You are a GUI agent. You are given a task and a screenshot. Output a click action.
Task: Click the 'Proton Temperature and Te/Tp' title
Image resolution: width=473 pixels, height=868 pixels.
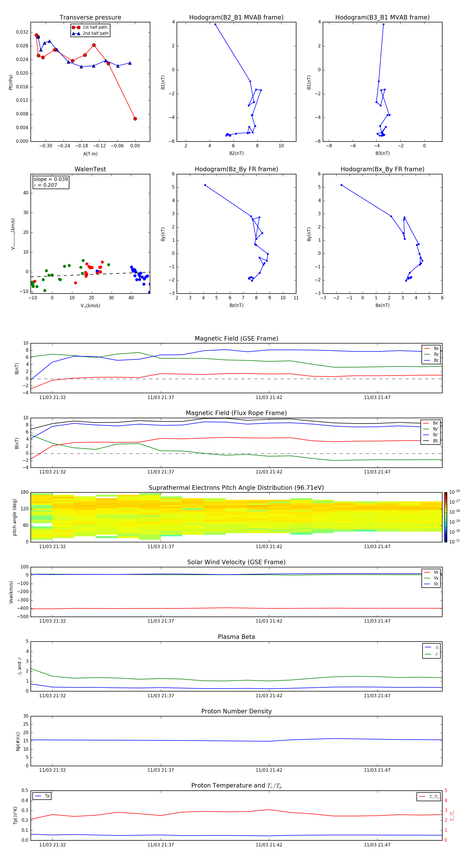click(236, 785)
